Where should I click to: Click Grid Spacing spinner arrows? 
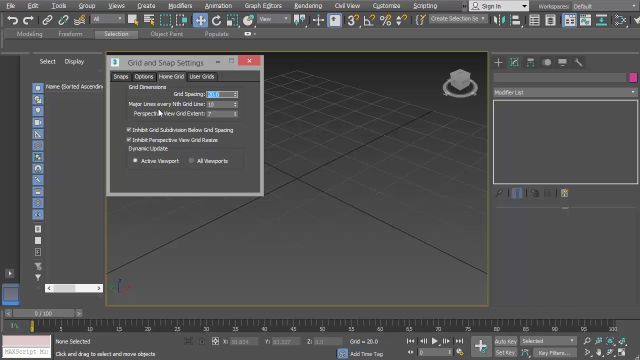pyautogui.click(x=235, y=94)
